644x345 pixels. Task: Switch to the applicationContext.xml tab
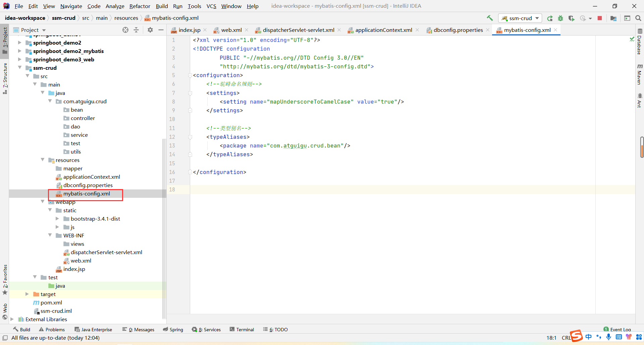coord(383,30)
